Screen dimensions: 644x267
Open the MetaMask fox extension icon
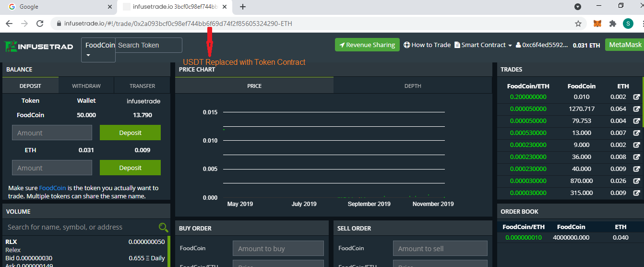point(597,23)
